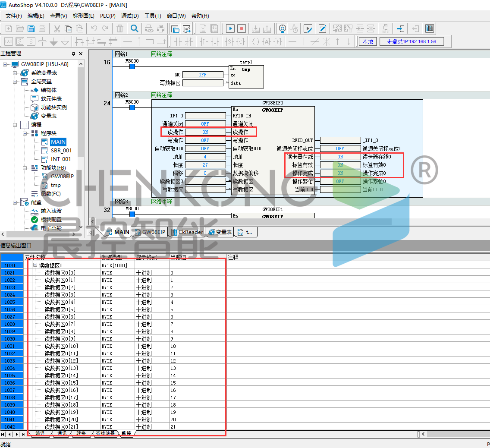Click the edit document pencil icon
The image size is (490, 448).
coord(323,29)
